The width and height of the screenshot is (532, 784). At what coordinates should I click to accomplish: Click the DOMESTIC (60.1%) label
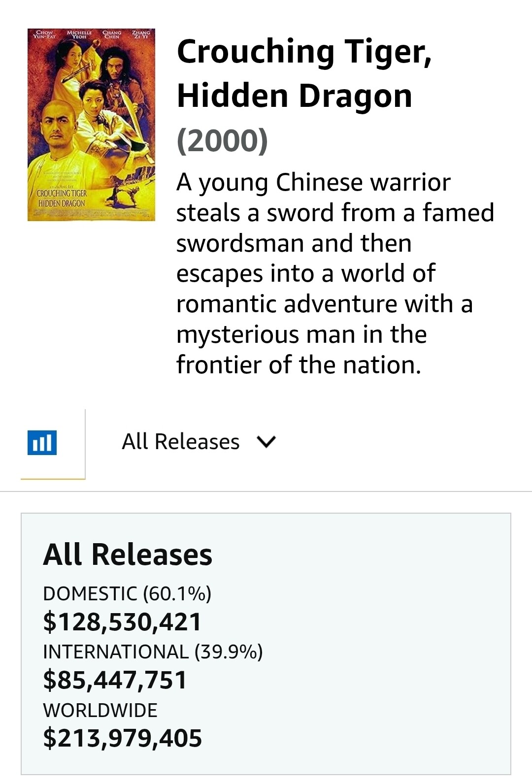click(x=127, y=593)
